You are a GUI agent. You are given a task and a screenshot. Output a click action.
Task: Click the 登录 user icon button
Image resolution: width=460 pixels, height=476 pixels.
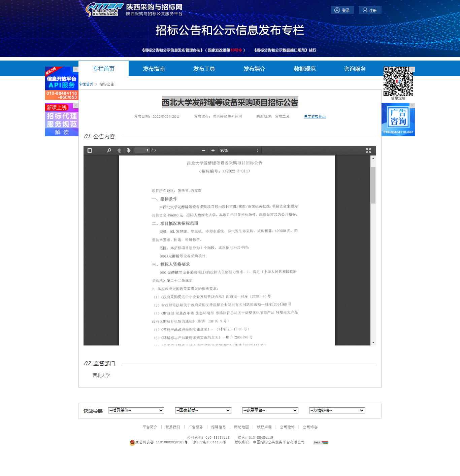342,10
